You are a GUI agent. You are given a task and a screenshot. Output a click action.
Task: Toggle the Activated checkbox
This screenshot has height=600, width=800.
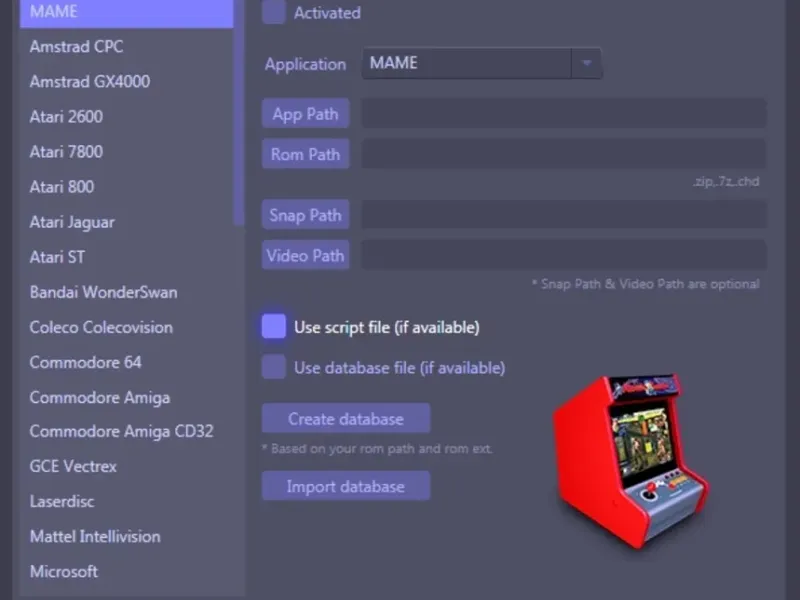tap(273, 12)
